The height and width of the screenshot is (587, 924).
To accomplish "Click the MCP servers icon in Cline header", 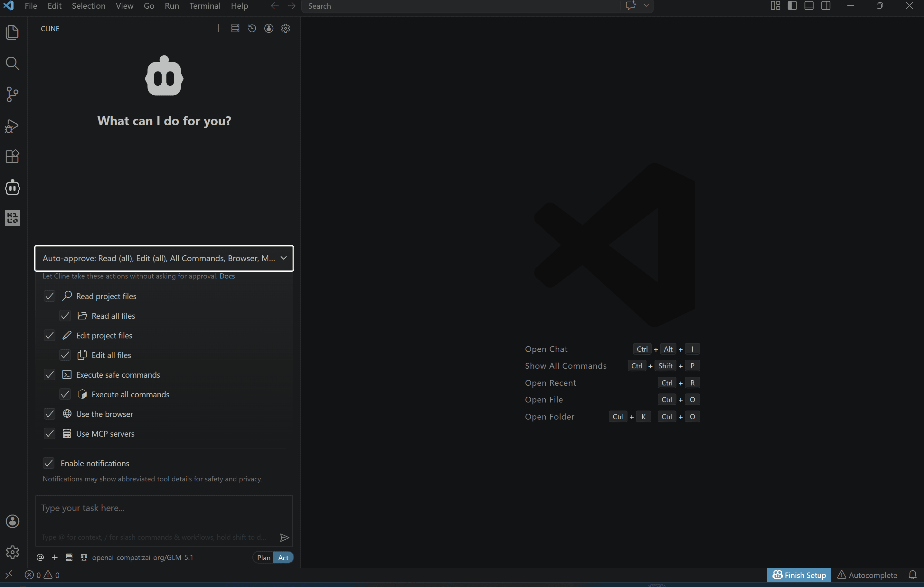I will point(235,28).
